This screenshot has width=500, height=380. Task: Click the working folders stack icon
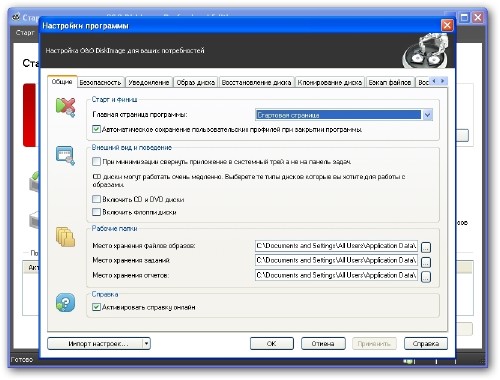[65, 237]
